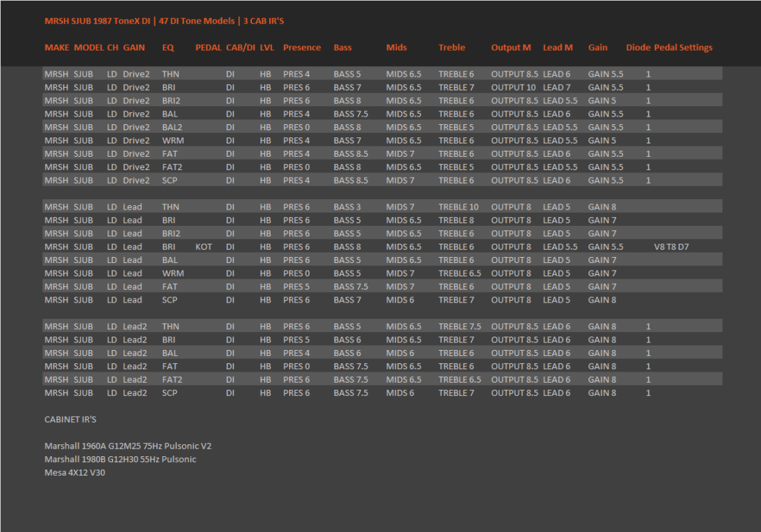Click the 'Pedal Settings' column header

tap(684, 48)
